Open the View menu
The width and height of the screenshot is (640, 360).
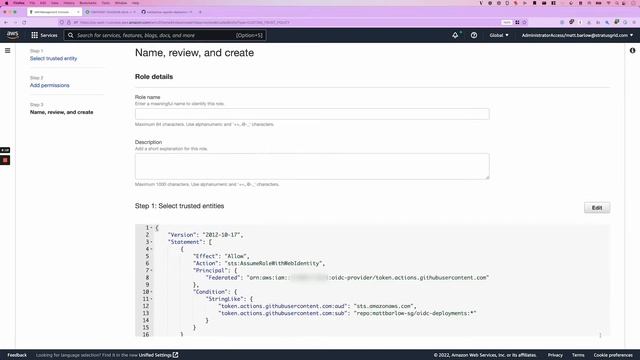pyautogui.click(x=55, y=3)
